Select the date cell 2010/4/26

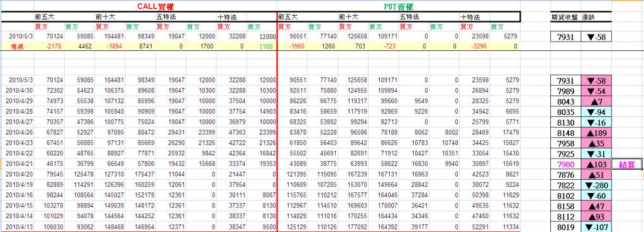[x=18, y=133]
